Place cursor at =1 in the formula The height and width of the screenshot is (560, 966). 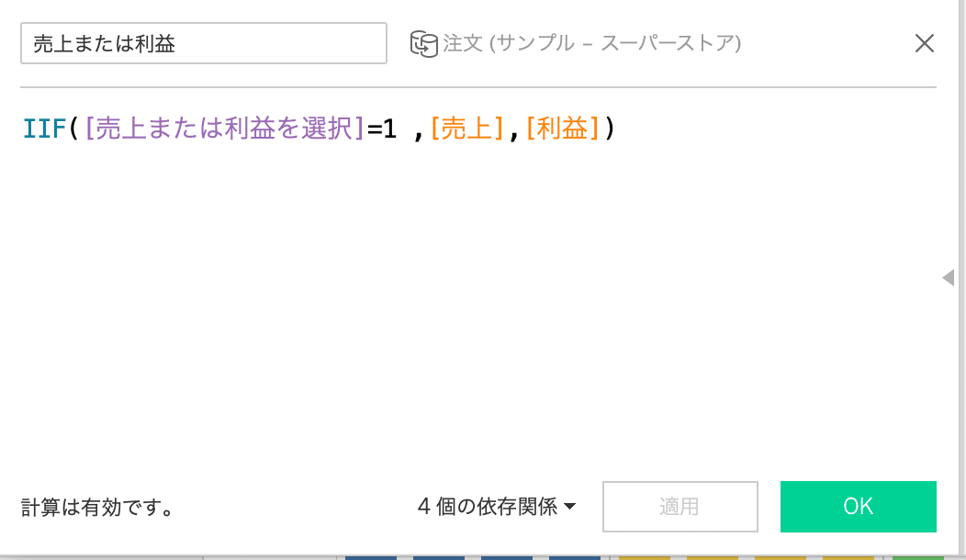click(382, 129)
